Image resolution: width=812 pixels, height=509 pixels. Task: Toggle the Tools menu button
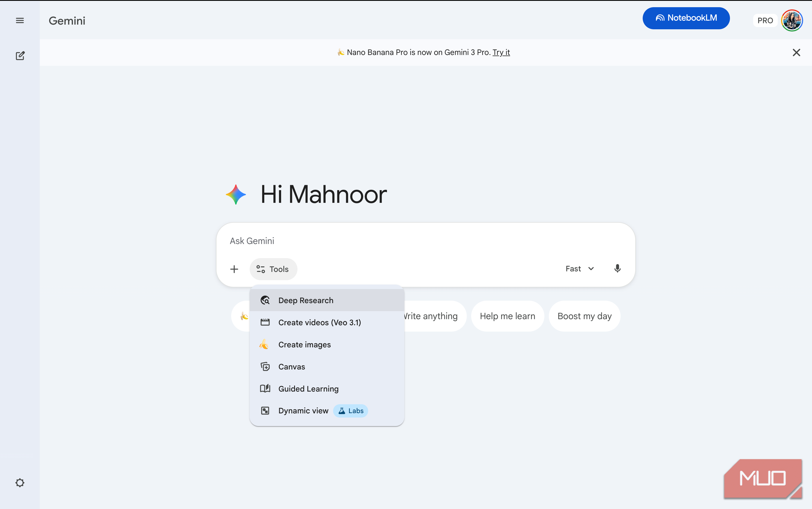click(273, 269)
